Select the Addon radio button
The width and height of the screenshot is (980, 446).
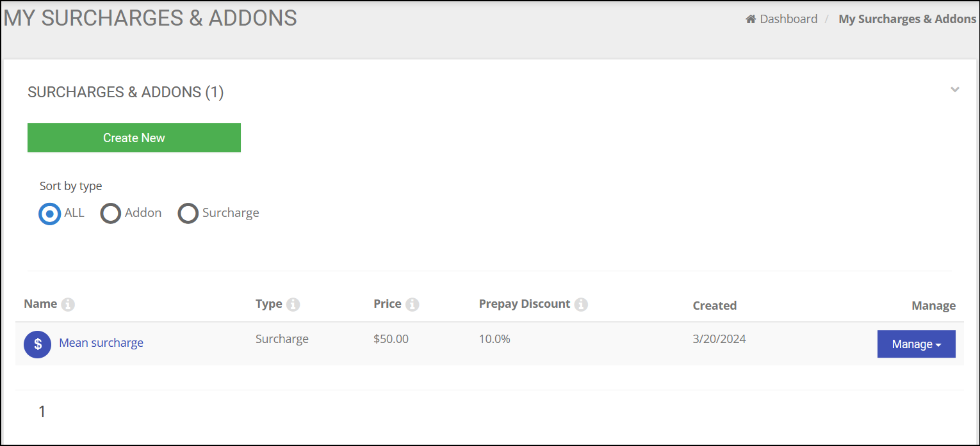click(x=111, y=213)
